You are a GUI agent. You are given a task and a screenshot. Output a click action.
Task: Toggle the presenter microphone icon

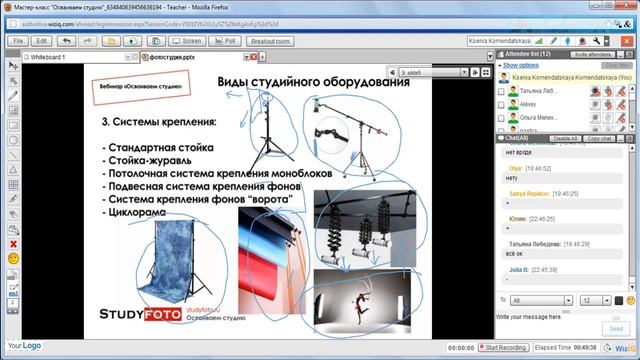(568, 41)
